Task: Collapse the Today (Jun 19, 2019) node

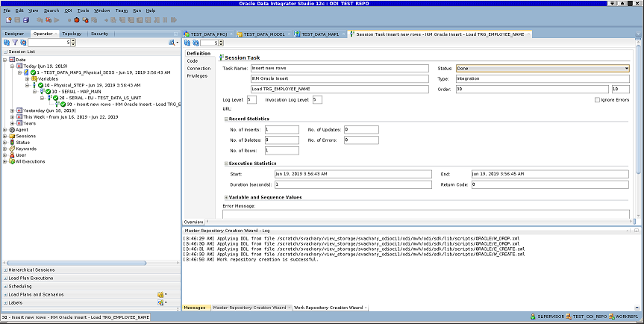Action: pyautogui.click(x=13, y=66)
